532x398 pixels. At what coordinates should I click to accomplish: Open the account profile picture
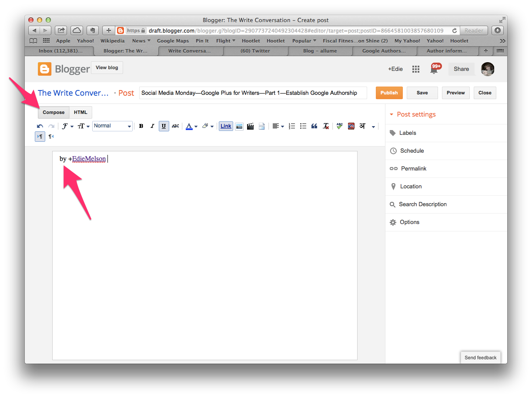coord(488,69)
